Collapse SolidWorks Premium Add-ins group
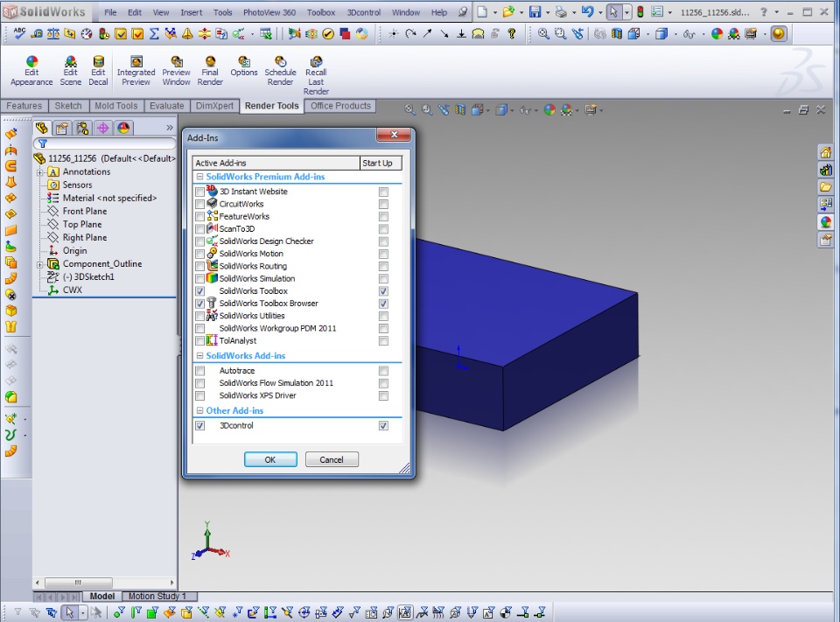This screenshot has height=622, width=840. 199,177
